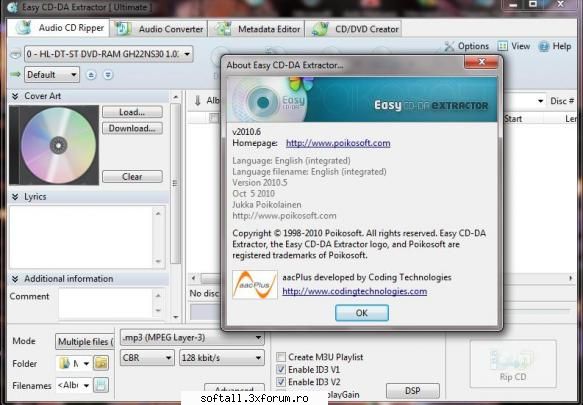Click the eject tray round icon
Image resolution: width=583 pixels, height=405 pixels.
tap(91, 75)
